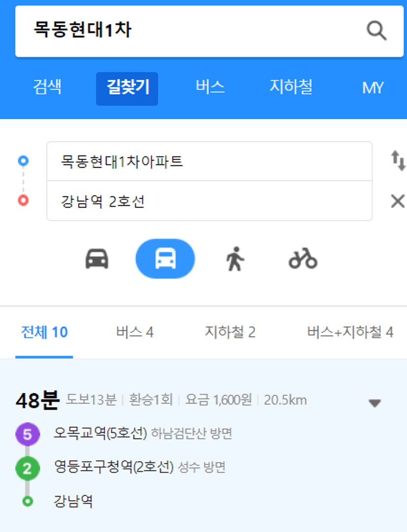Switch to the 버스 top tab
Viewport: 407px width, 532px height.
210,87
